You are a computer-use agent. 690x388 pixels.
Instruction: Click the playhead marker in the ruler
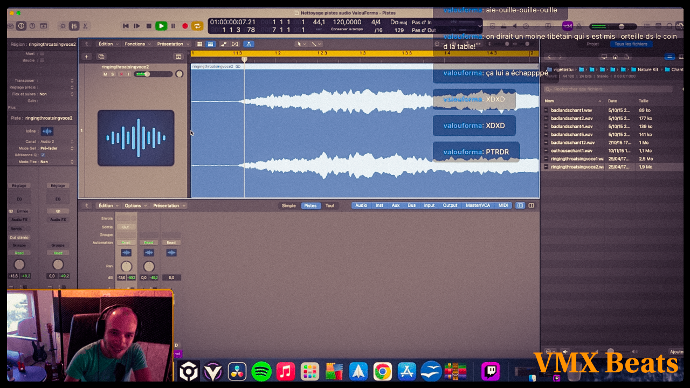point(244,59)
